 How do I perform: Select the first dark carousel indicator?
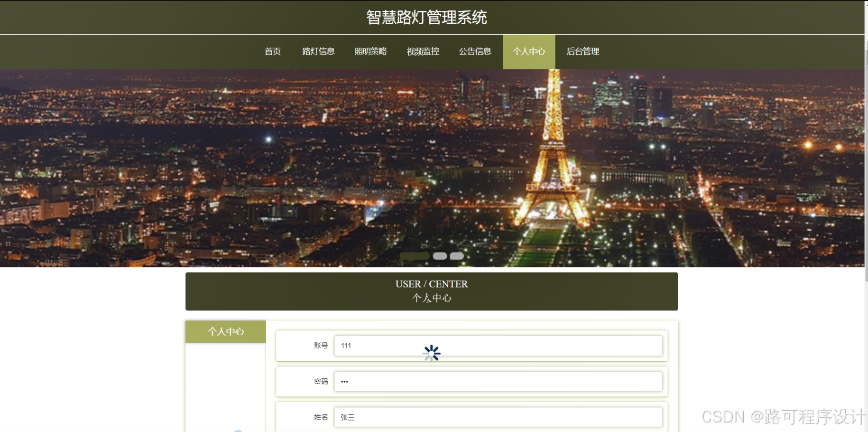(415, 256)
